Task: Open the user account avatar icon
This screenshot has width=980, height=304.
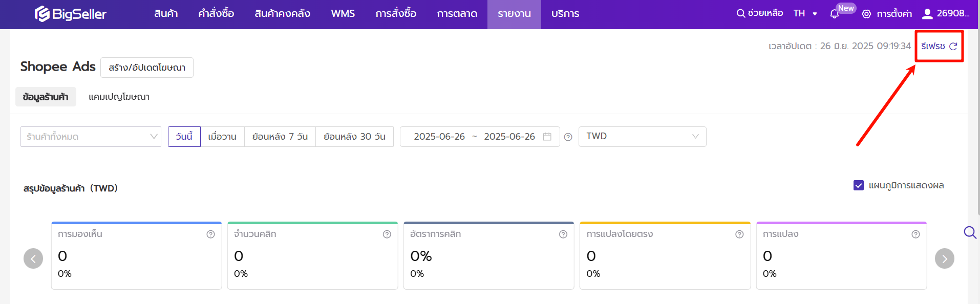Action: (927, 14)
